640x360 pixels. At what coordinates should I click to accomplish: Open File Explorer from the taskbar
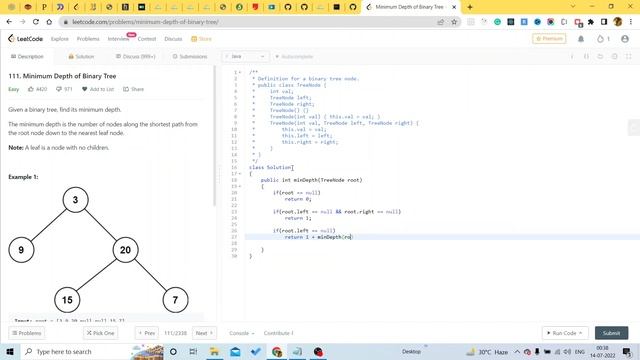[214, 351]
